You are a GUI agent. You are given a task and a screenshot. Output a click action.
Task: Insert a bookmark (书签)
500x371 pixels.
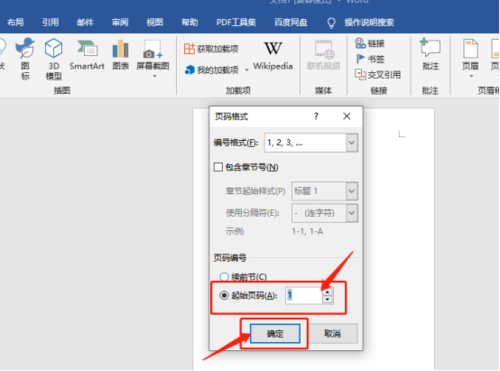click(370, 59)
